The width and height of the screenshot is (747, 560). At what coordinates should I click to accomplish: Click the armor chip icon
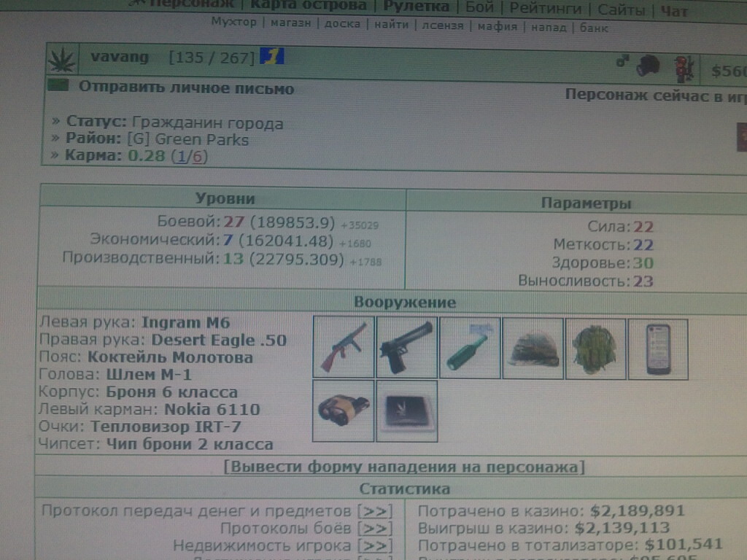406,411
